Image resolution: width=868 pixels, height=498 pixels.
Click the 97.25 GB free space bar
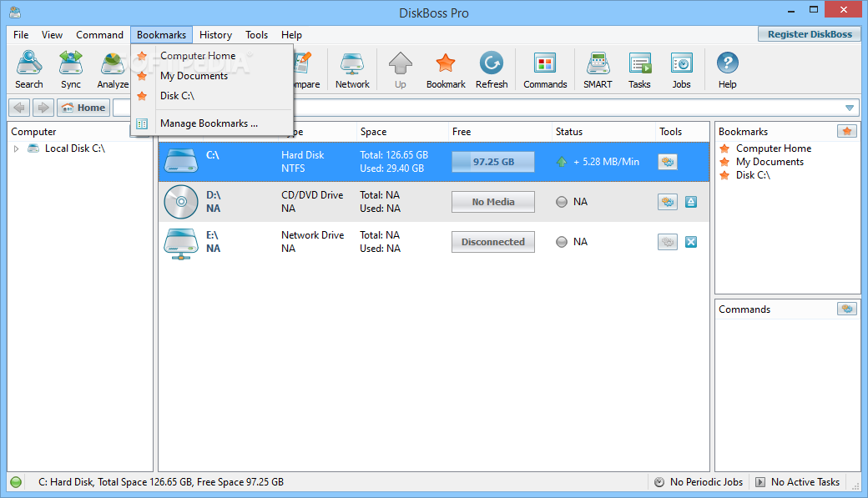[x=493, y=162]
